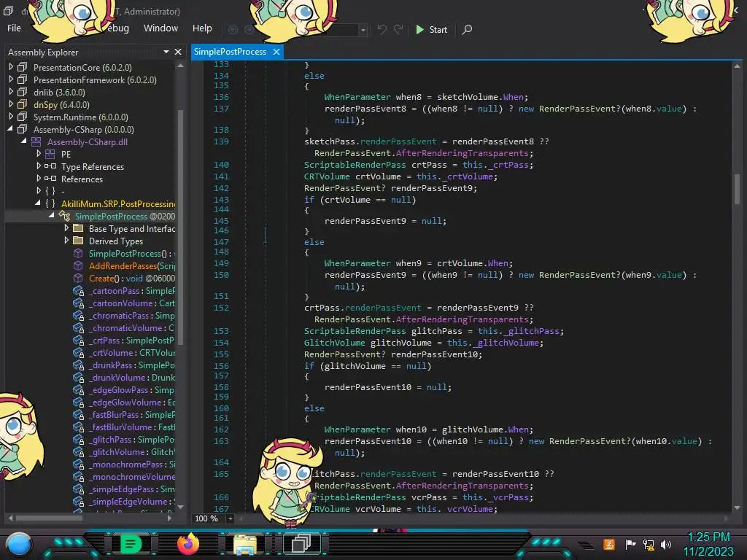Click the Assembly-CSharp.dll module icon
The width and height of the screenshot is (747, 560).
point(36,141)
